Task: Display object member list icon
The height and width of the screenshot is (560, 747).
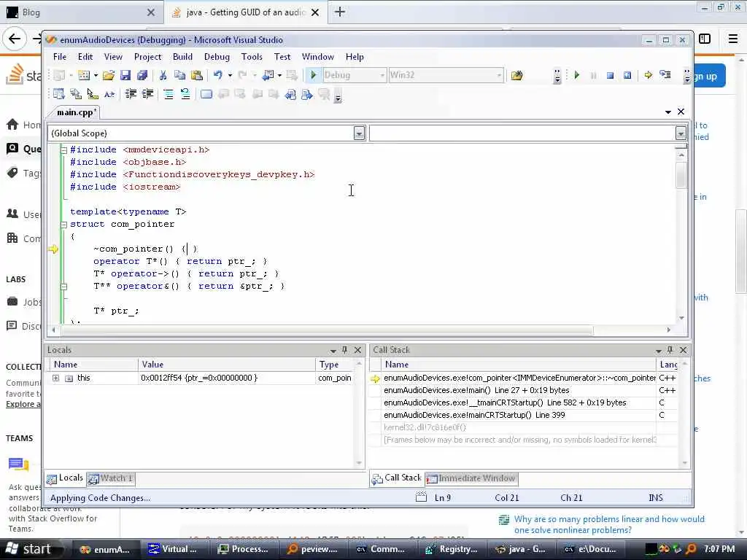Action: [58, 94]
